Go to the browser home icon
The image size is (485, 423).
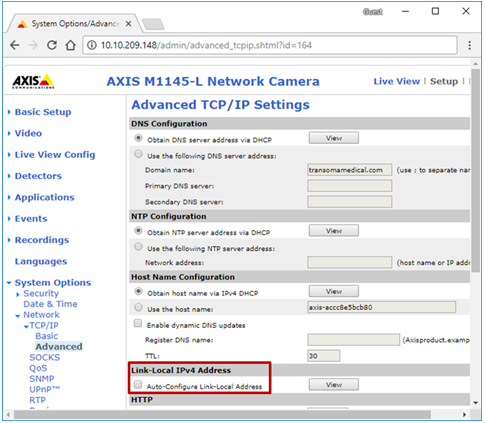click(x=70, y=45)
